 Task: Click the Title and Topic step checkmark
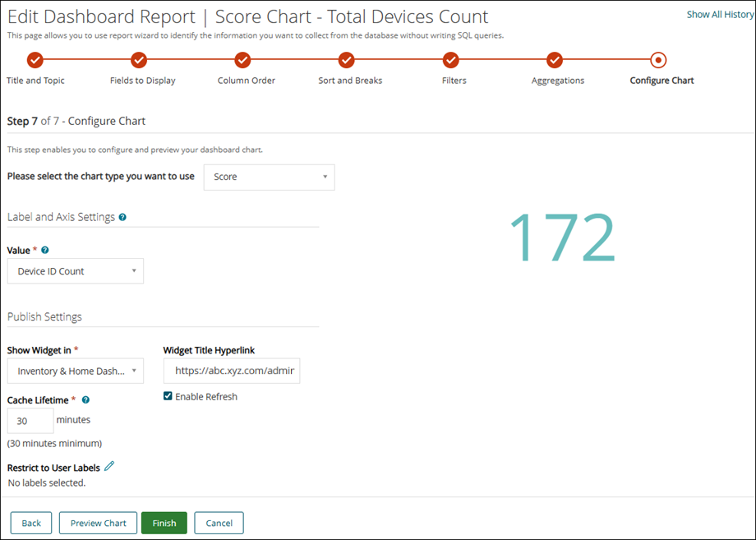(x=35, y=60)
